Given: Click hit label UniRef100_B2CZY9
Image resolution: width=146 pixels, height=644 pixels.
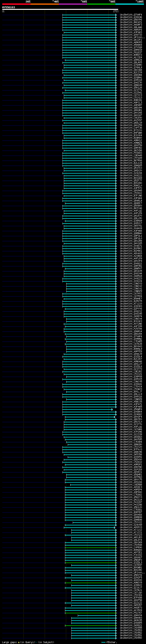Looking at the screenshot, I should click(131, 72).
